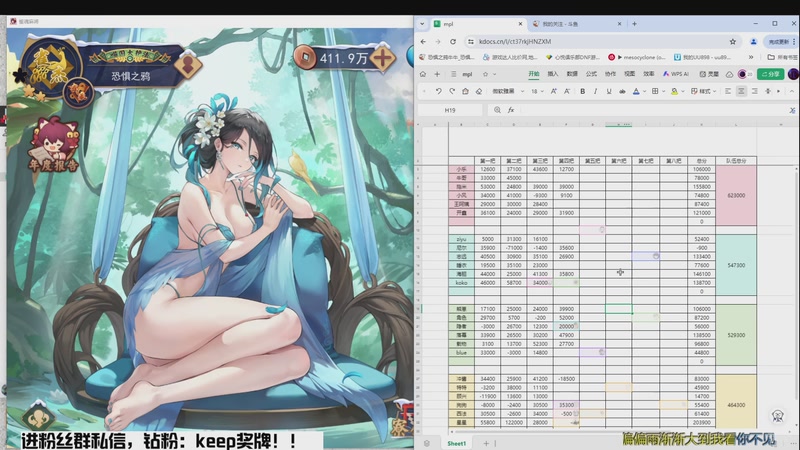800x450 pixels.
Task: Apply the fill color swatch
Action: point(674,91)
